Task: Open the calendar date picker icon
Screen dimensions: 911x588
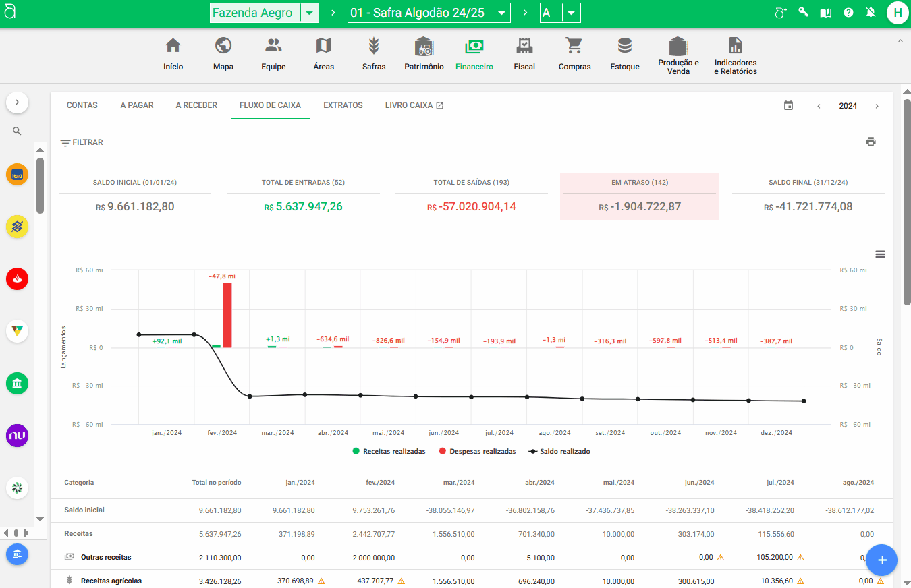Action: pyautogui.click(x=788, y=106)
